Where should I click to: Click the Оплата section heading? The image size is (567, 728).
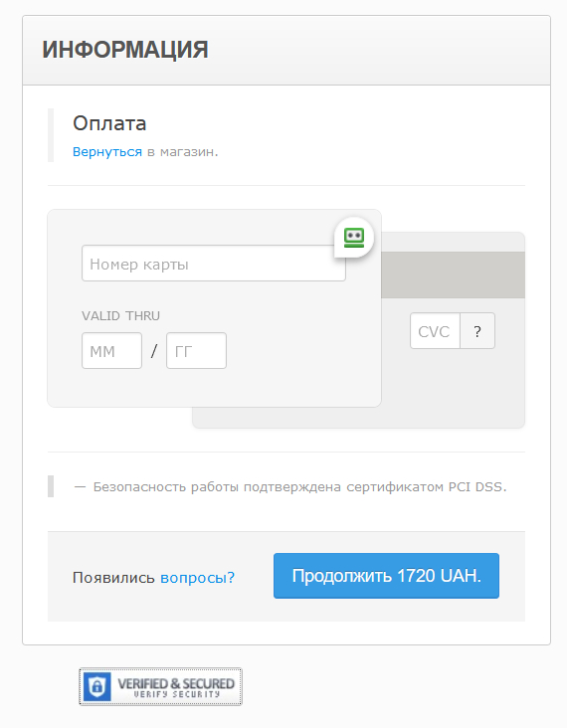pyautogui.click(x=109, y=123)
